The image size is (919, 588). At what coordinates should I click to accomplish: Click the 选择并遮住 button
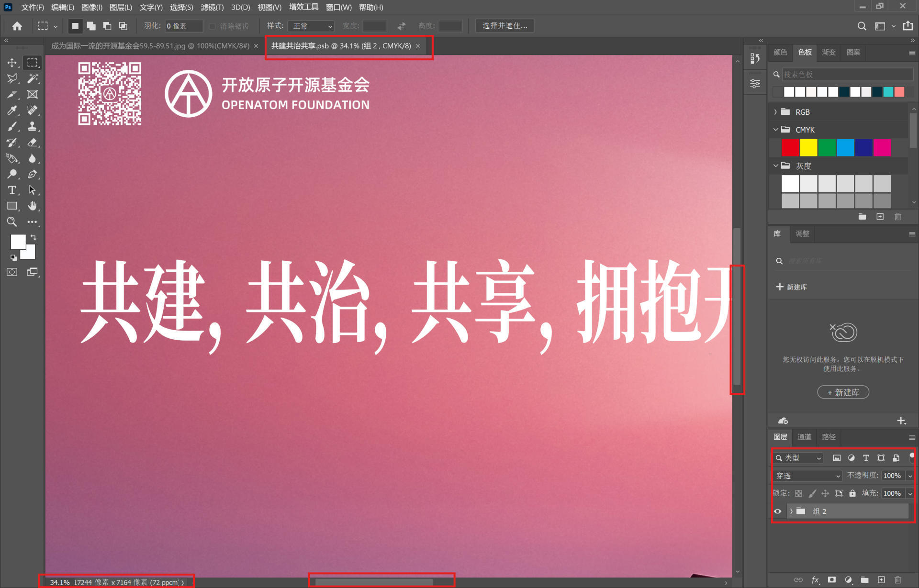[x=504, y=26]
